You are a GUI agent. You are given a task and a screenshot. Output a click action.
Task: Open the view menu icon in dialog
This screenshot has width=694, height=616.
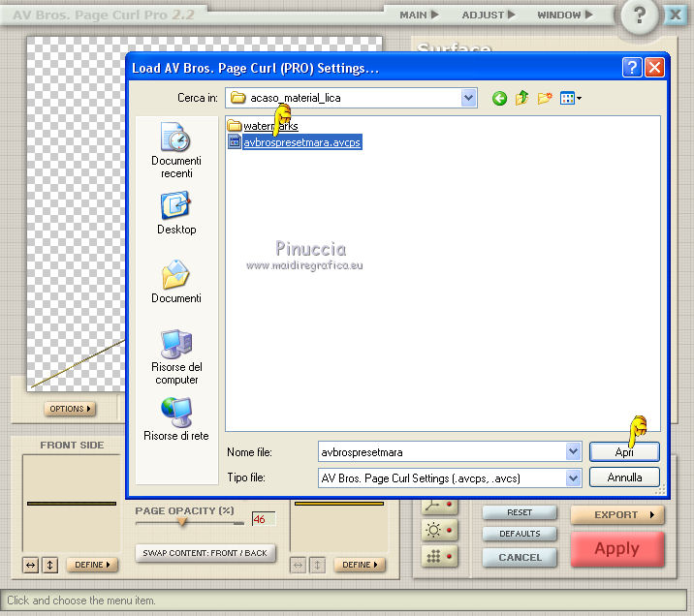click(570, 98)
